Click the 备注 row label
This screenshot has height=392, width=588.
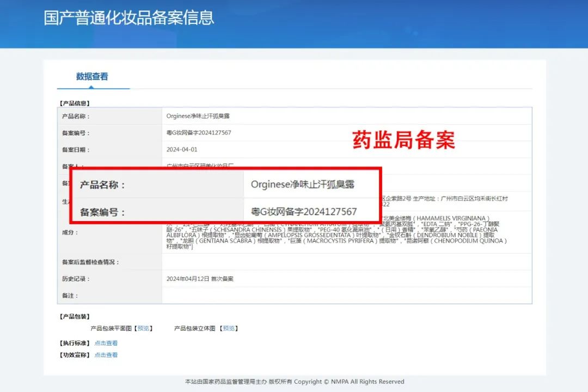tap(70, 296)
